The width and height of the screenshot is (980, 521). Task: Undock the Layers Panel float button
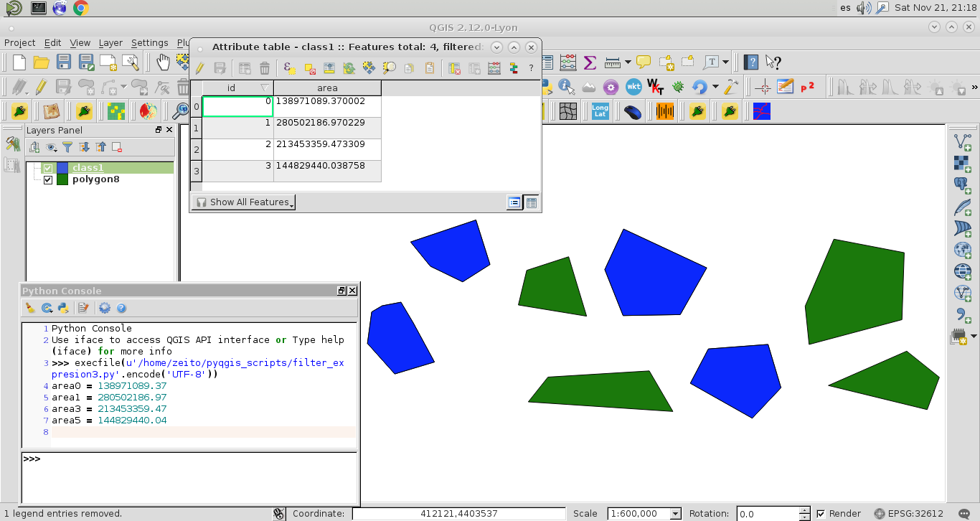click(x=159, y=130)
